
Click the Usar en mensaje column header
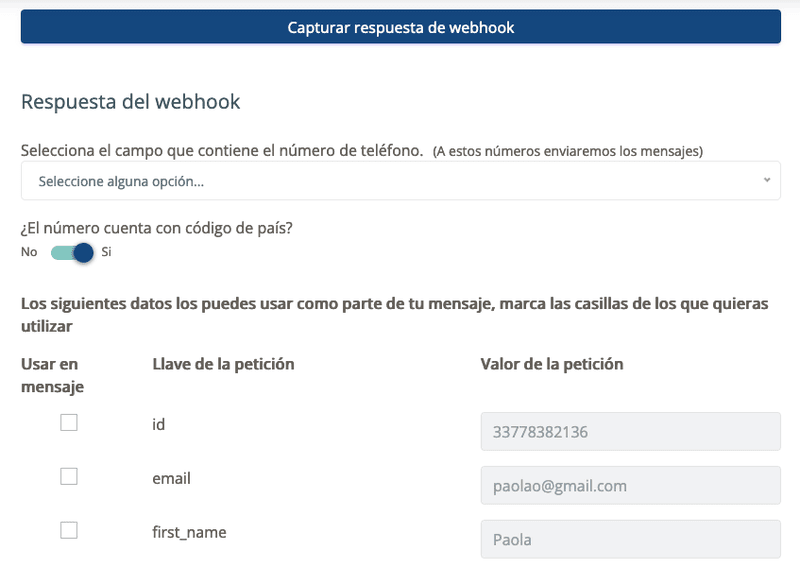(53, 375)
